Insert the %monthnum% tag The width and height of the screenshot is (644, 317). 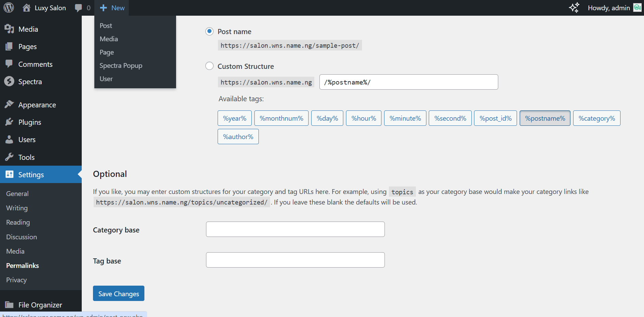pyautogui.click(x=281, y=118)
